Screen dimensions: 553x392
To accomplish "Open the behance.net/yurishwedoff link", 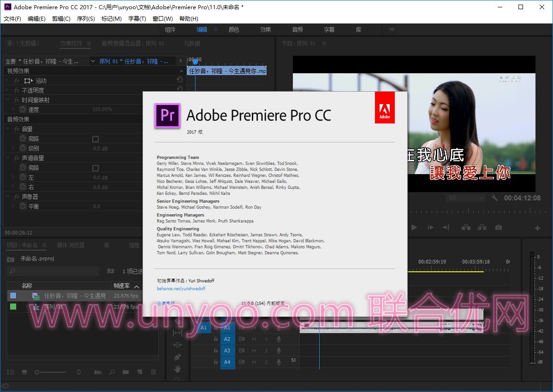I will [181, 288].
